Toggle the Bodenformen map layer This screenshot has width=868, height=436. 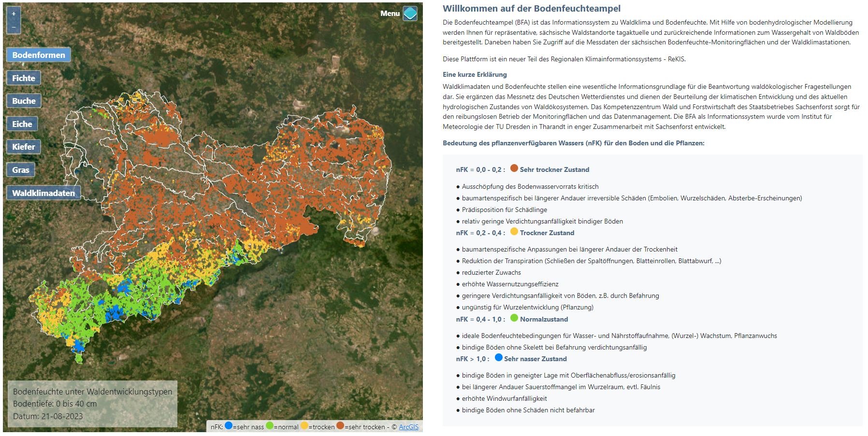39,55
